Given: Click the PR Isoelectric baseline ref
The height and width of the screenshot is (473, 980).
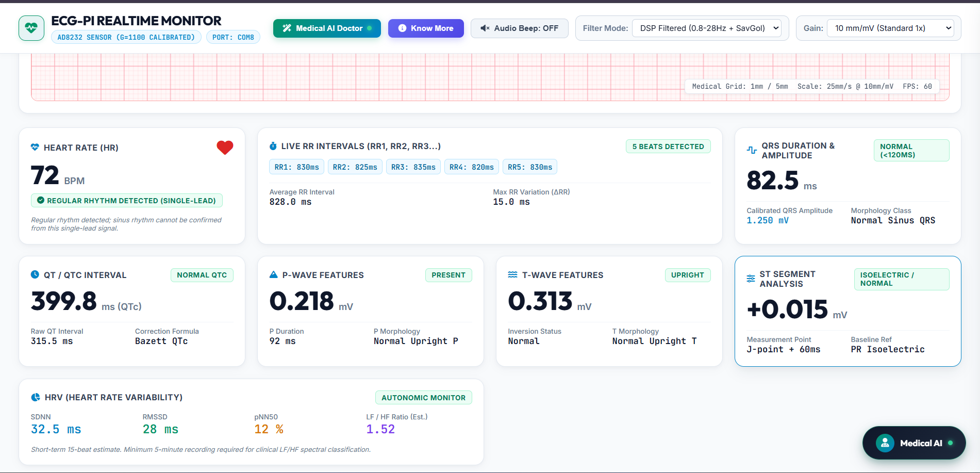Looking at the screenshot, I should pyautogui.click(x=888, y=349).
